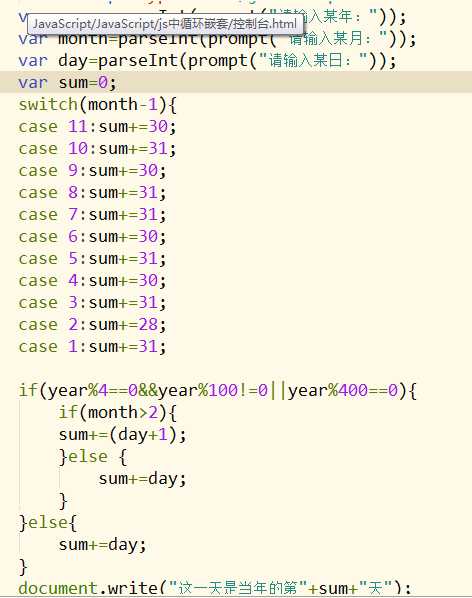Click the 'document.write(' line
This screenshot has height=598, width=472.
click(x=215, y=588)
